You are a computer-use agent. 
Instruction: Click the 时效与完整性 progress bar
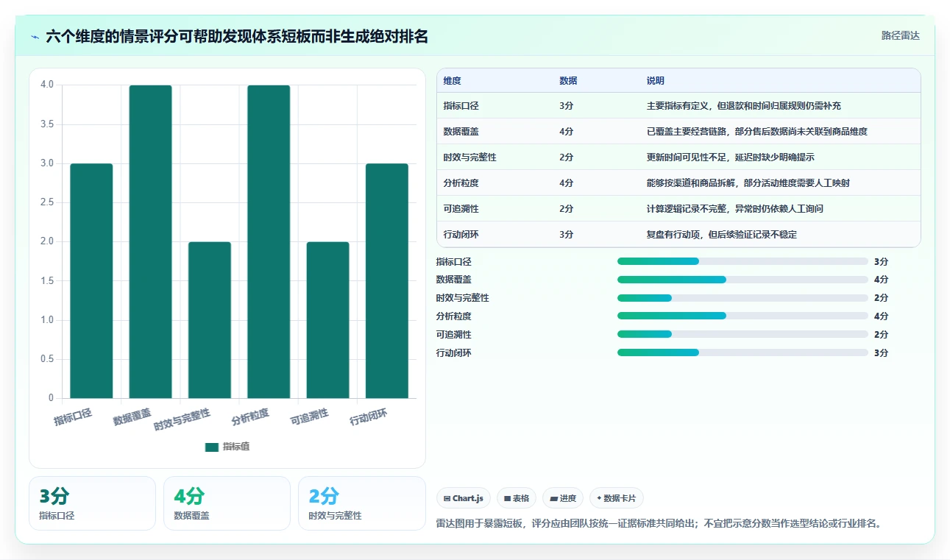742,298
